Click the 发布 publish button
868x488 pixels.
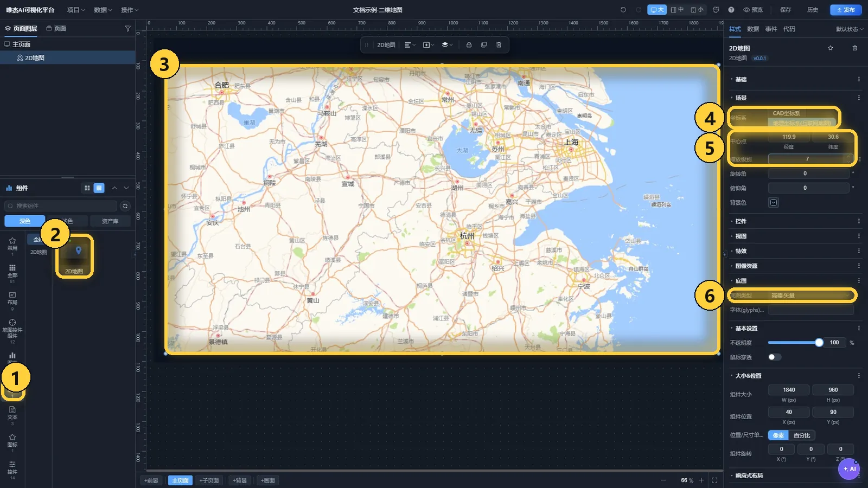pyautogui.click(x=846, y=10)
